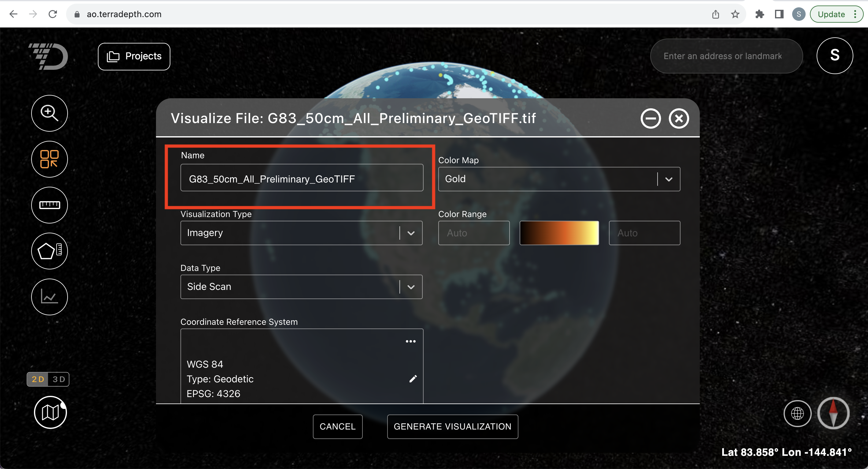Click the EPSG: 4326 text

pyautogui.click(x=213, y=393)
